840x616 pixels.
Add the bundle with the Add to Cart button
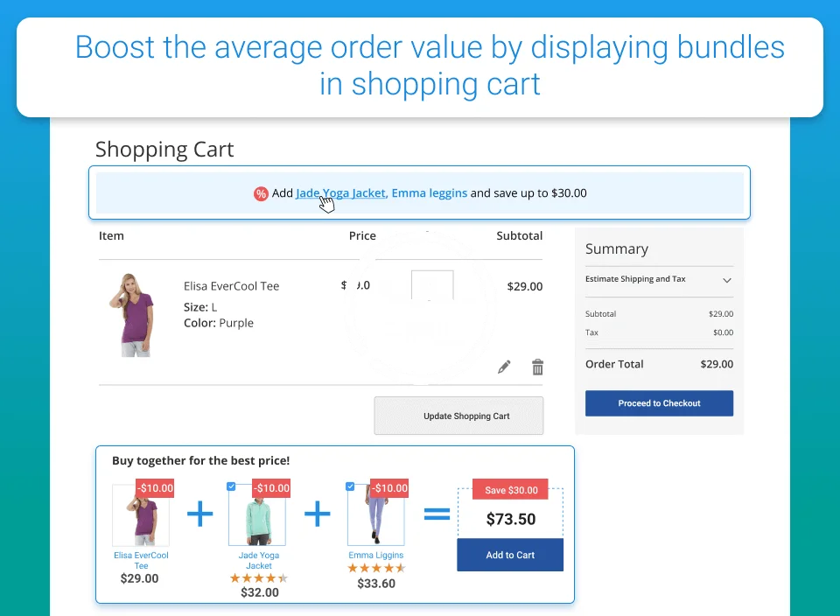[510, 555]
